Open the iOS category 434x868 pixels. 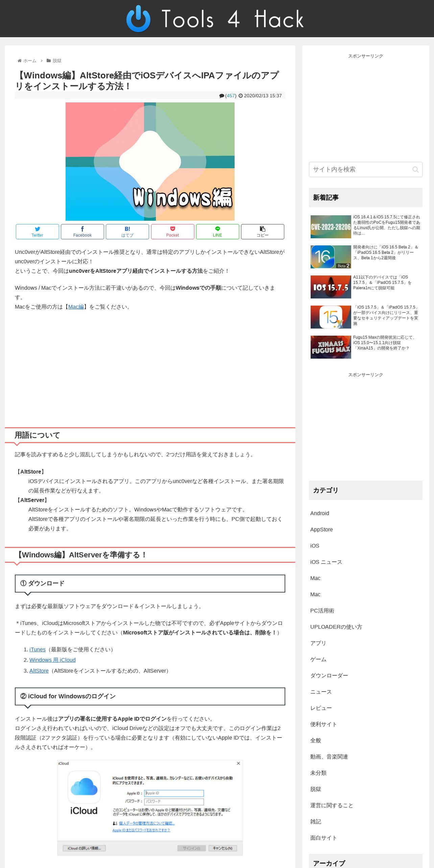(x=315, y=546)
